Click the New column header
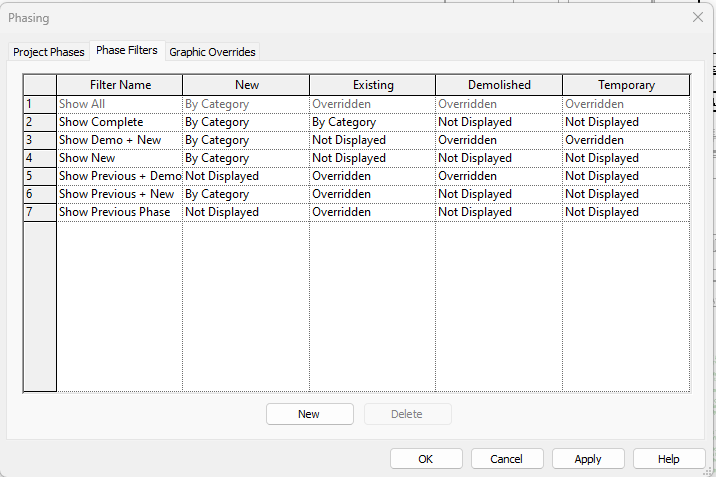Viewport: 716px width, 477px height. click(246, 85)
